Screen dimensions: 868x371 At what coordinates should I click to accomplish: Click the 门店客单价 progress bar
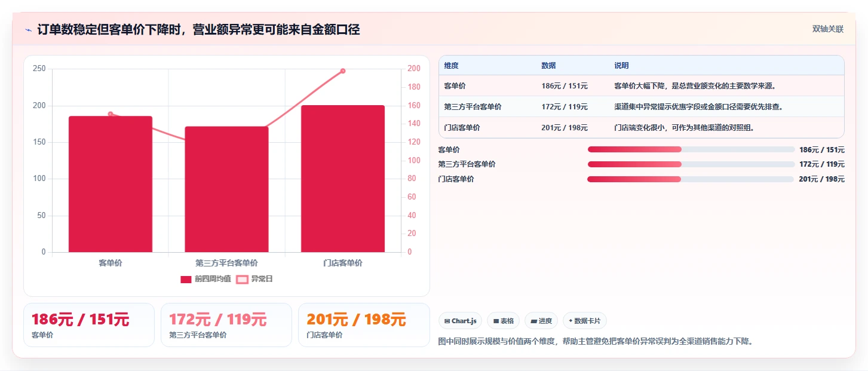691,179
